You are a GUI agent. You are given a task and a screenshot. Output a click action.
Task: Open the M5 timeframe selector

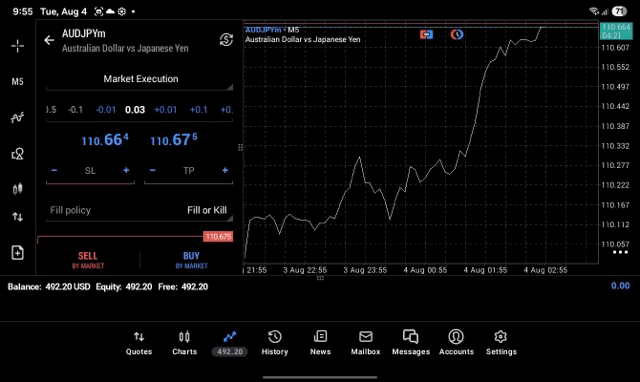tap(17, 82)
